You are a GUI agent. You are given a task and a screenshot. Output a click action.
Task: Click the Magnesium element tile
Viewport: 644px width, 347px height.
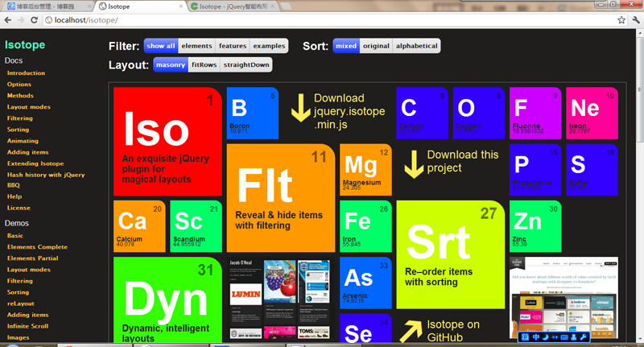365,170
